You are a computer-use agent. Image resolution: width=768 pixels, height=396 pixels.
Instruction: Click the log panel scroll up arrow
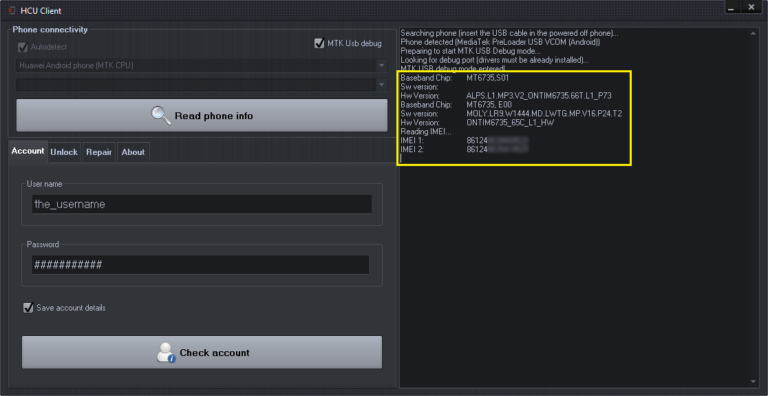point(753,33)
